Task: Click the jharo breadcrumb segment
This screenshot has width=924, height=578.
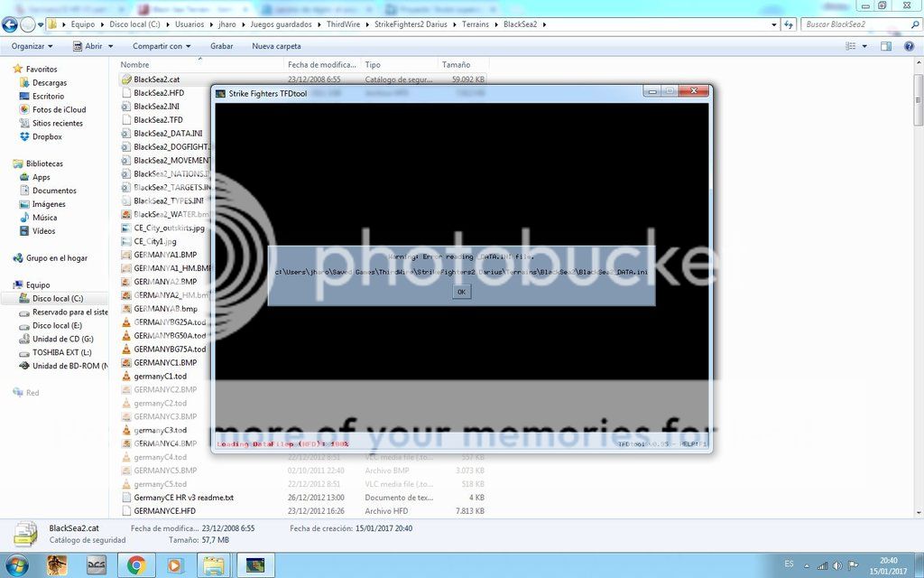Action: tap(226, 24)
